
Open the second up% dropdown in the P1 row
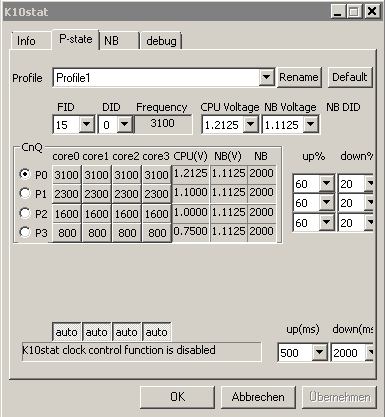point(326,202)
